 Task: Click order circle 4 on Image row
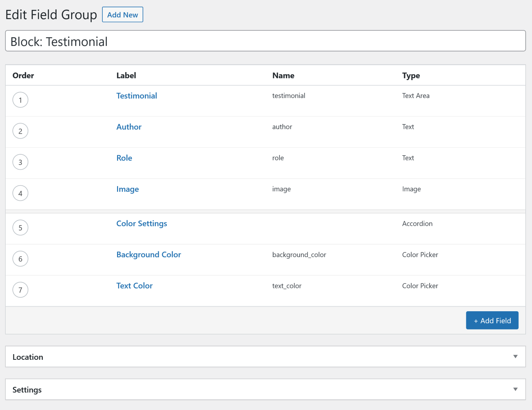[x=20, y=193]
